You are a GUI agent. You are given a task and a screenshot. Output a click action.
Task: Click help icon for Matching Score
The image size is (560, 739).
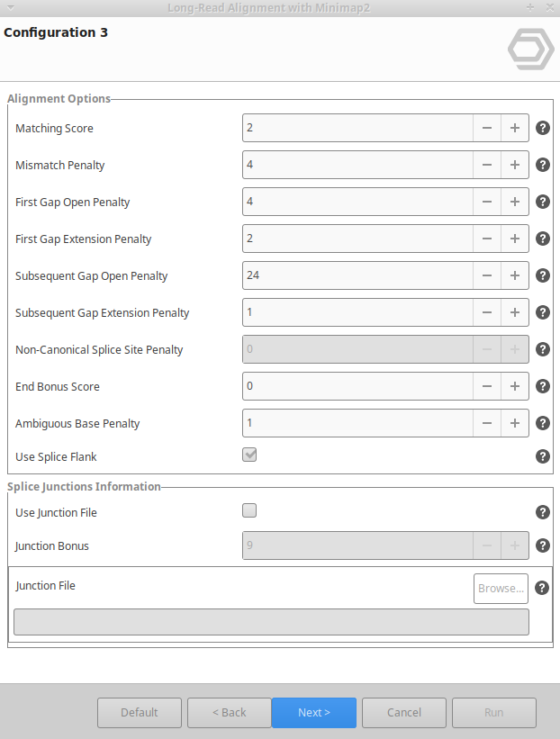[543, 128]
